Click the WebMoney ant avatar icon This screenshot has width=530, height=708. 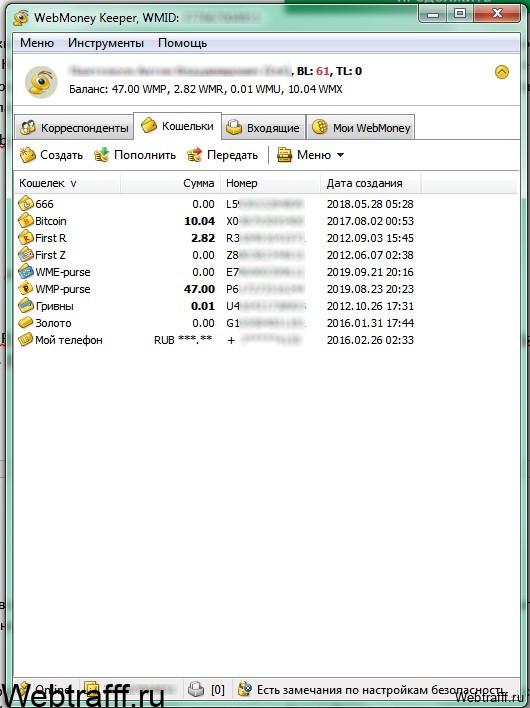coord(41,82)
